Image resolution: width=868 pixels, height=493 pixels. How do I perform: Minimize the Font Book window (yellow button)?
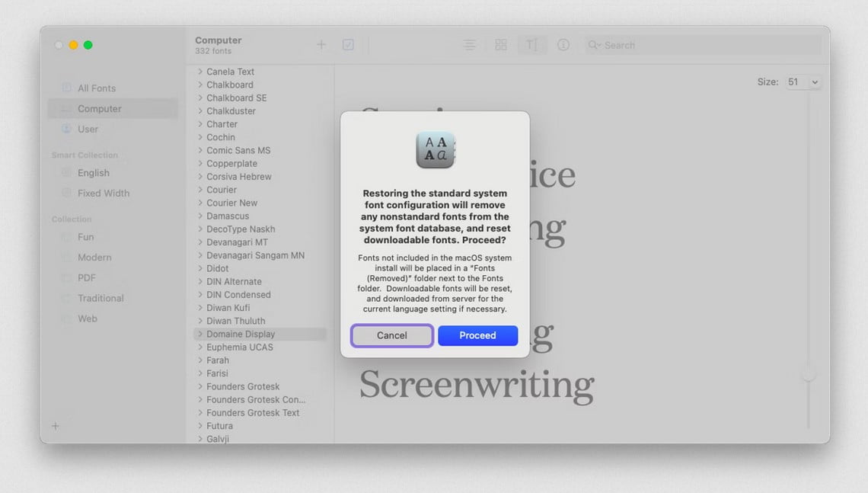click(x=73, y=45)
